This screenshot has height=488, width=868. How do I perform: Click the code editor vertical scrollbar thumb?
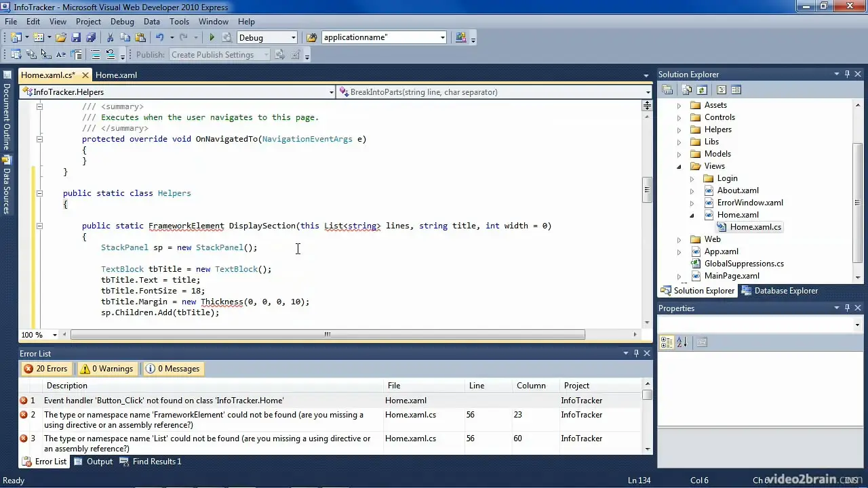click(x=648, y=190)
